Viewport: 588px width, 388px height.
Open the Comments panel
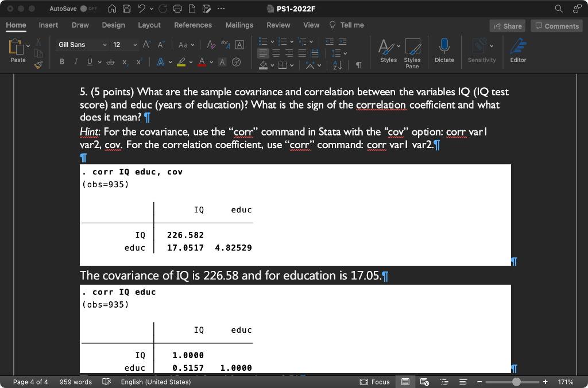pyautogui.click(x=556, y=26)
